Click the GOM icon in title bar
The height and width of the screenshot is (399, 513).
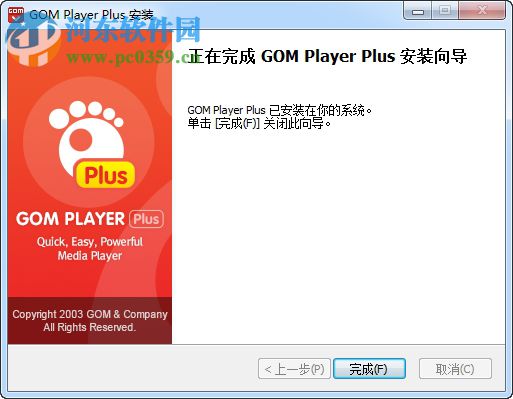pyautogui.click(x=16, y=15)
